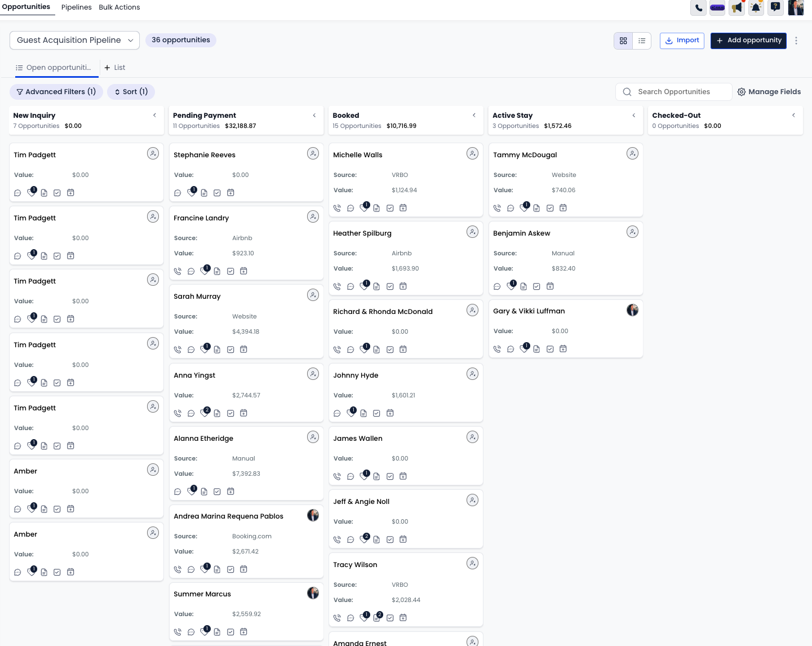Open messages on Stephanie Reeves card
This screenshot has width=812, height=646.
178,193
